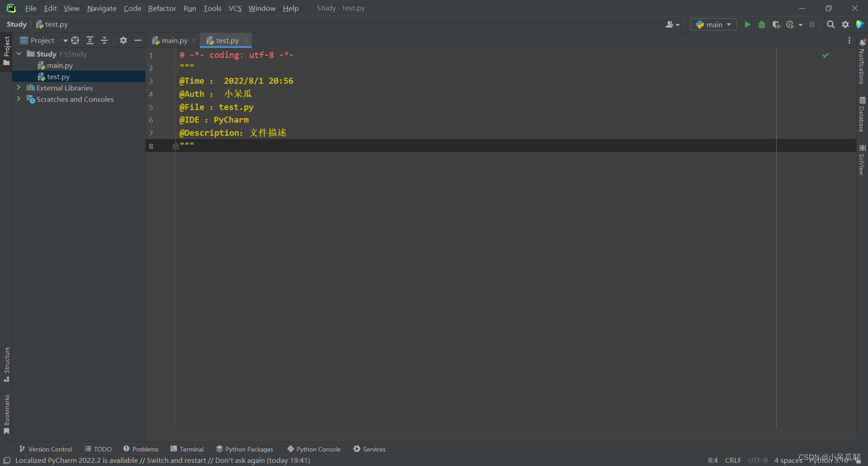The width and height of the screenshot is (868, 466).
Task: Click the green inspection checkmark
Action: pos(826,55)
